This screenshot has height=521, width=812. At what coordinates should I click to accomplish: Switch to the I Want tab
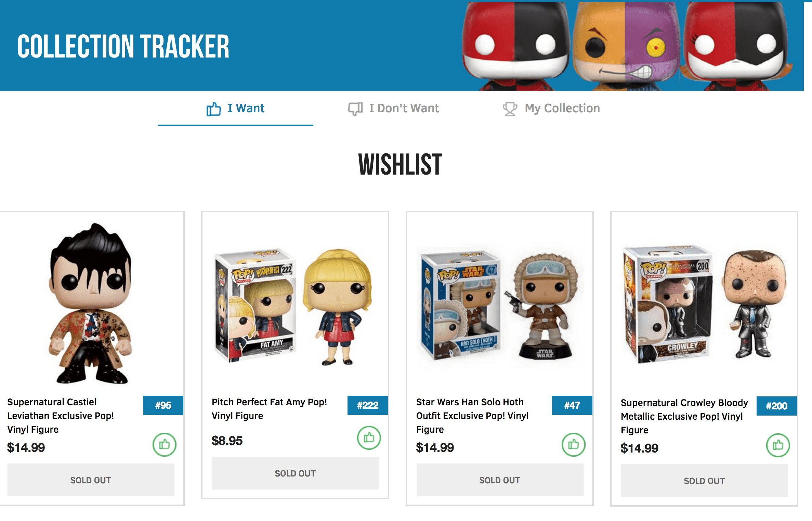(236, 109)
